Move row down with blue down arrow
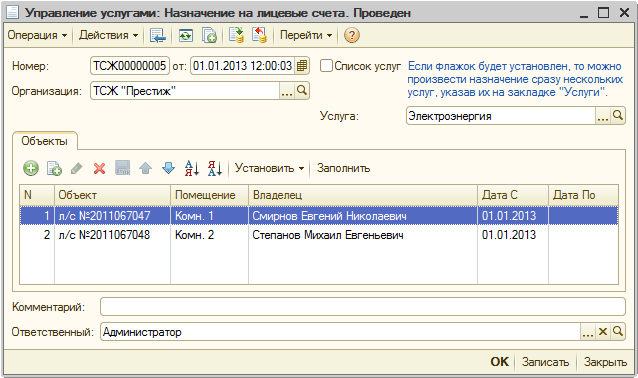The height and width of the screenshot is (378, 638). (x=168, y=168)
